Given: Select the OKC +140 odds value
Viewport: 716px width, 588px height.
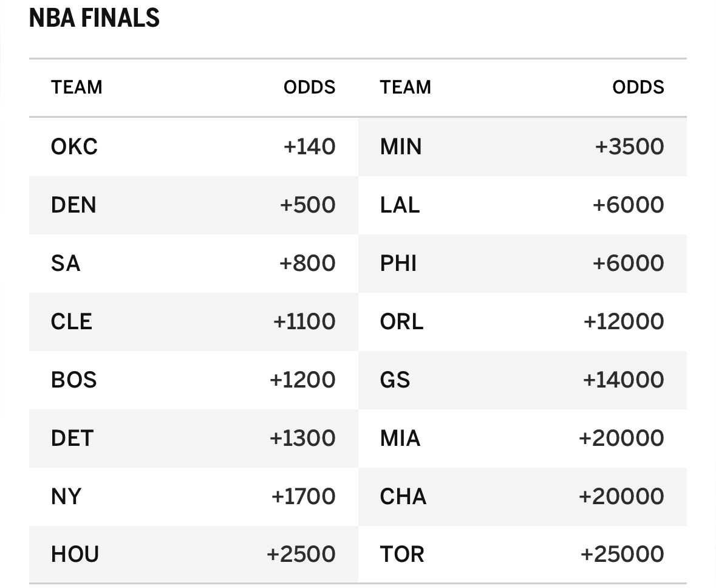Looking at the screenshot, I should click(310, 146).
